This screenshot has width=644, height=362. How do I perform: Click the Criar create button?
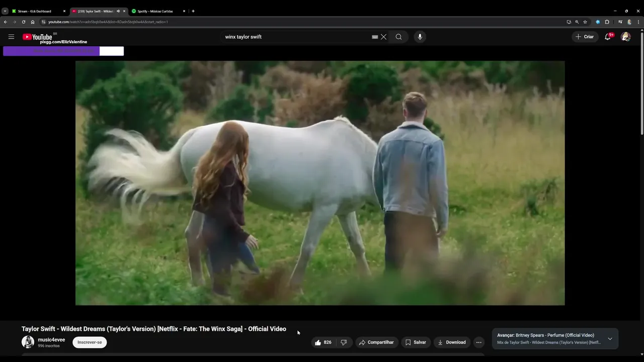click(585, 37)
